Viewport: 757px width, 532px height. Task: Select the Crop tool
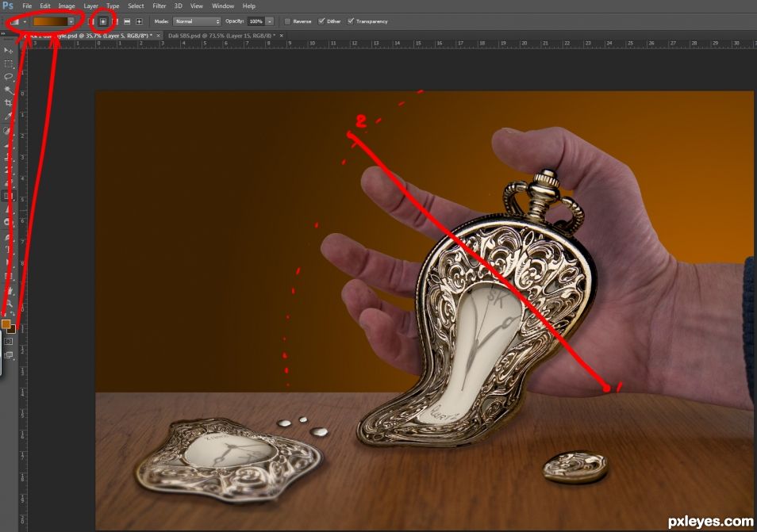pos(8,103)
